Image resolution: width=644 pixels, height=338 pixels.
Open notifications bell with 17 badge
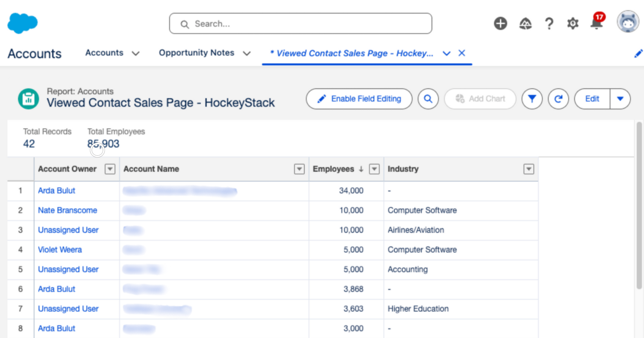click(x=597, y=22)
